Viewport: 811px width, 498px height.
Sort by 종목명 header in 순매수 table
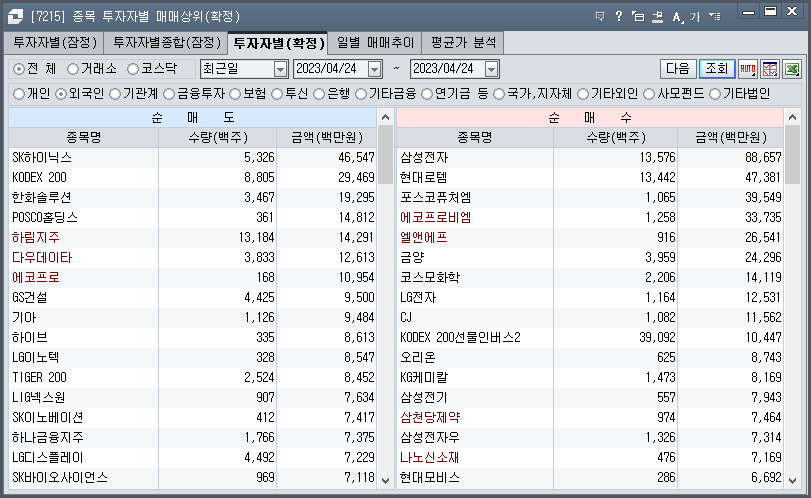tap(475, 138)
